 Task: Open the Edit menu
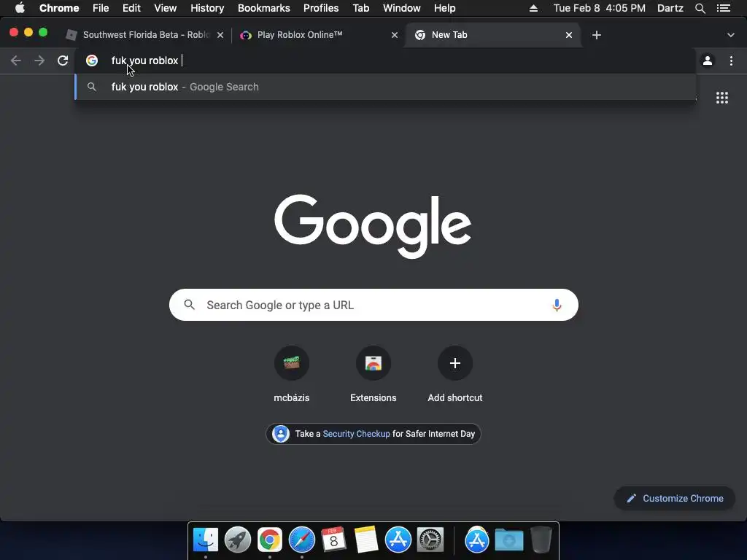tap(131, 8)
